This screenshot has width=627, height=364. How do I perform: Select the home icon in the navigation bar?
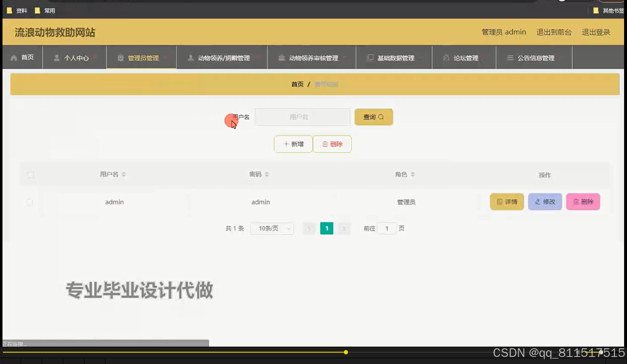(14, 57)
